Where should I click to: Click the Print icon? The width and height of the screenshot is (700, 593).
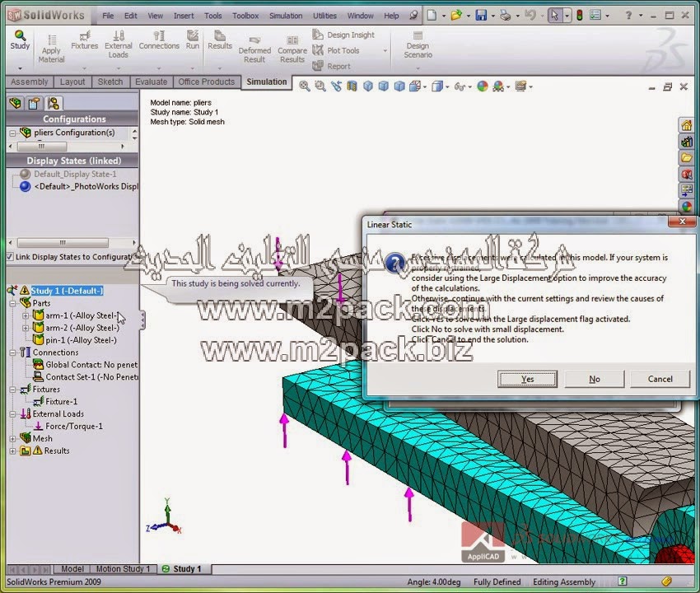point(506,16)
